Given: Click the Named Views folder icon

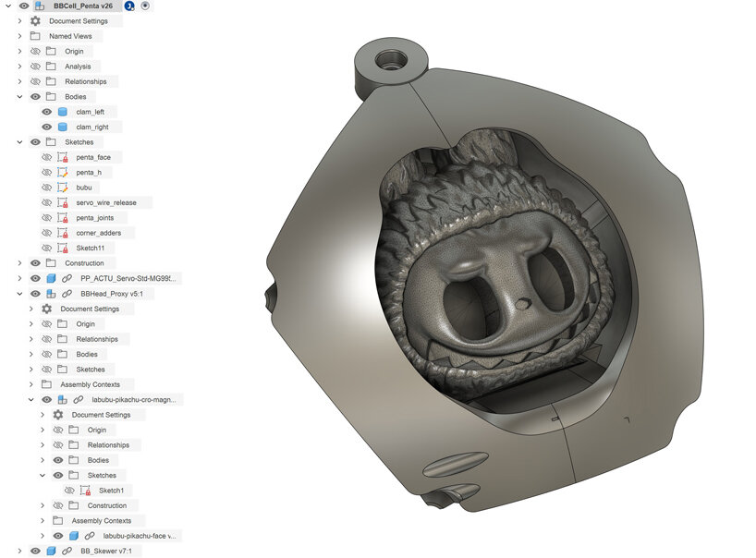Looking at the screenshot, I should pyautogui.click(x=35, y=36).
